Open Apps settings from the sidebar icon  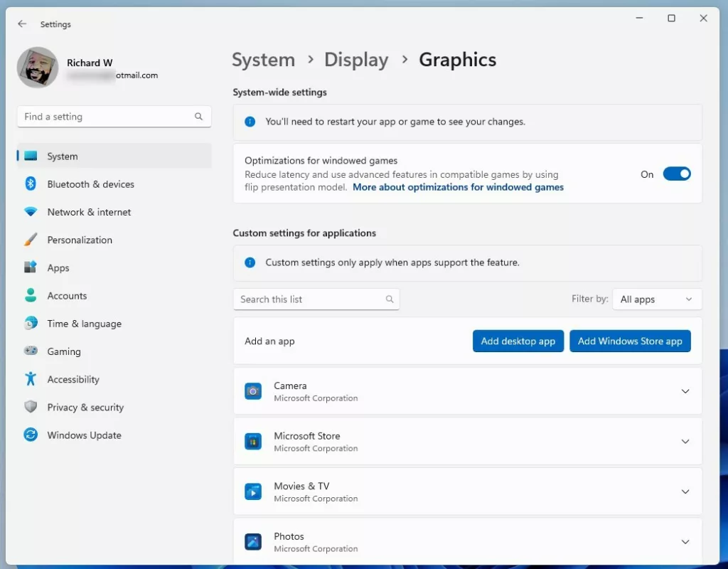click(x=30, y=267)
